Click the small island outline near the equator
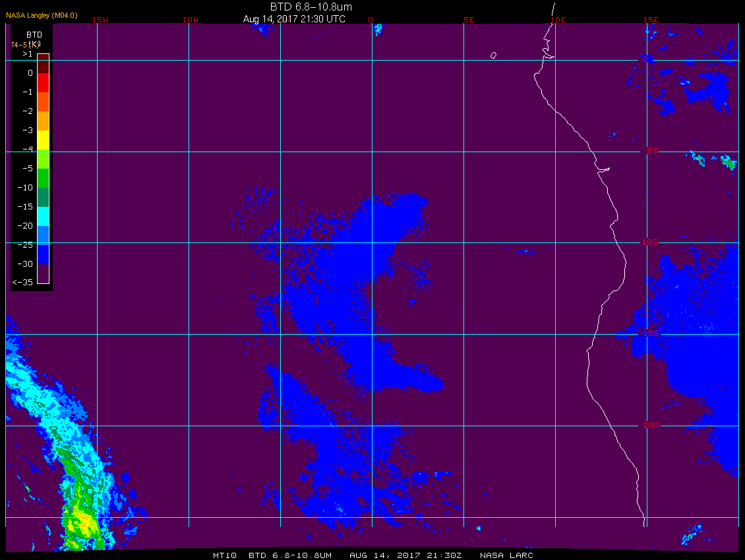Image resolution: width=745 pixels, height=560 pixels. (493, 55)
